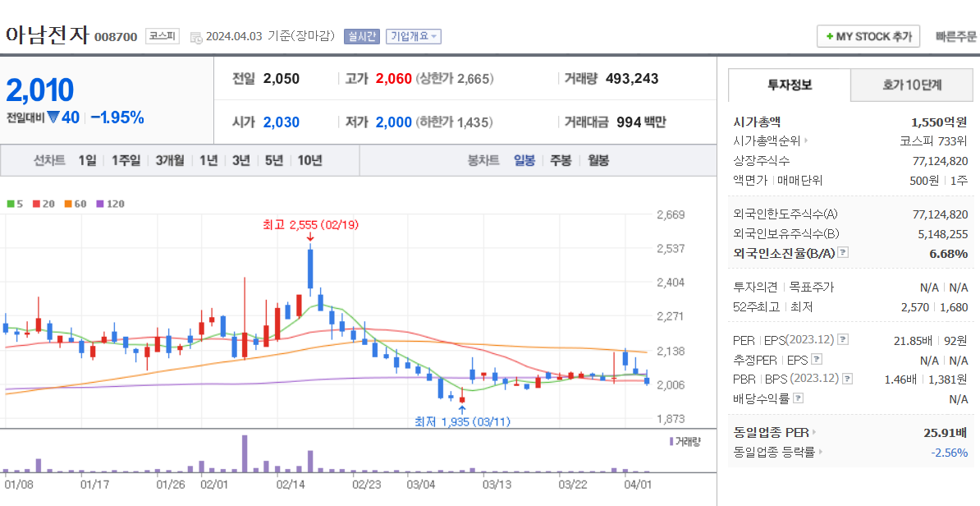Click the red arrow under 최고 2,555 label
This screenshot has height=506, width=980.
[310, 237]
